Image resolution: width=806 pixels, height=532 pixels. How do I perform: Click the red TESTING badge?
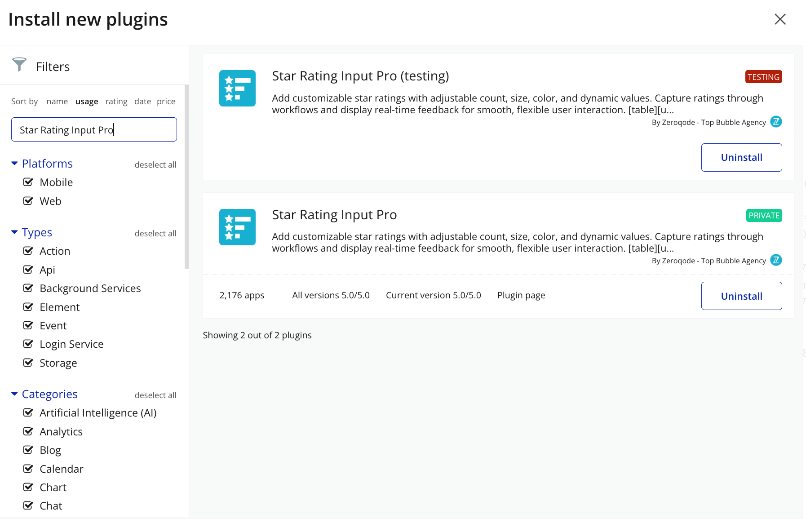click(763, 77)
